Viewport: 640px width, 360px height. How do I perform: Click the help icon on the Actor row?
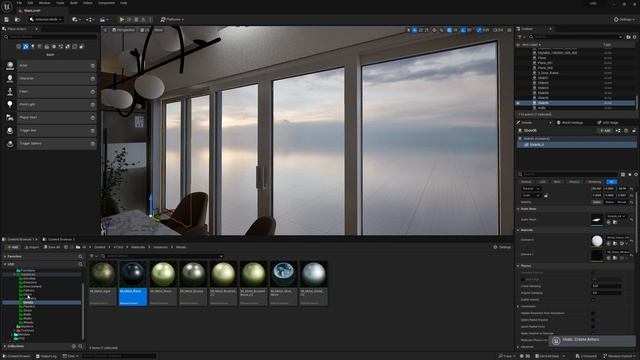(x=93, y=65)
